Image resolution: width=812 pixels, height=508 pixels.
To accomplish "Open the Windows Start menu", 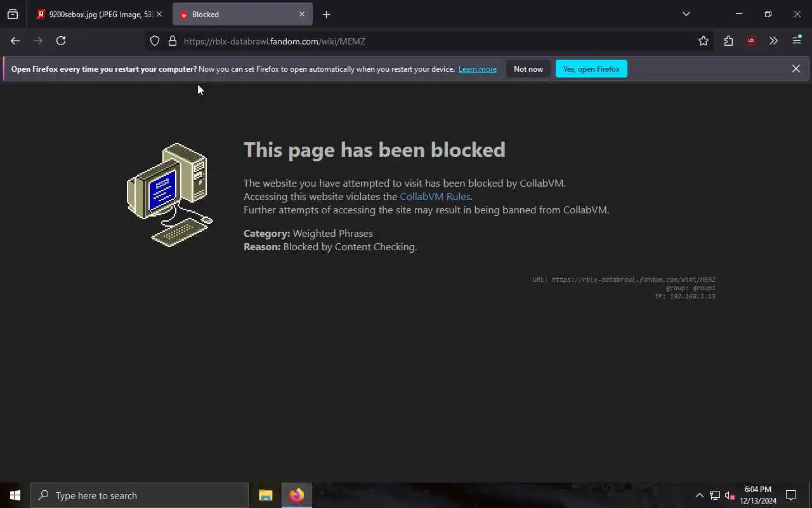I will click(15, 495).
